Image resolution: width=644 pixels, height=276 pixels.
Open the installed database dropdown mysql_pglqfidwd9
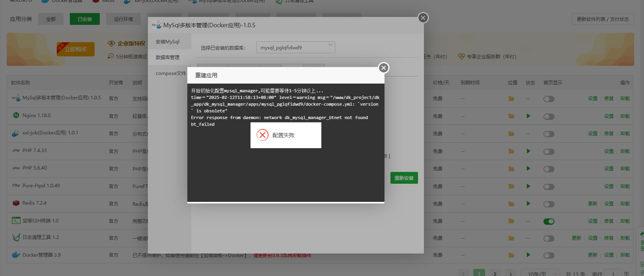pos(296,47)
